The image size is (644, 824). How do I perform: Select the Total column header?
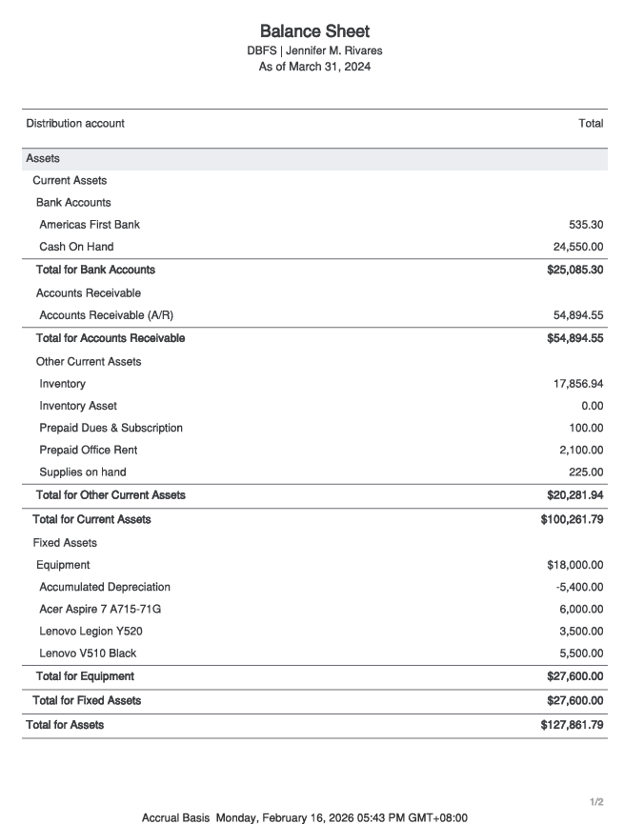591,124
